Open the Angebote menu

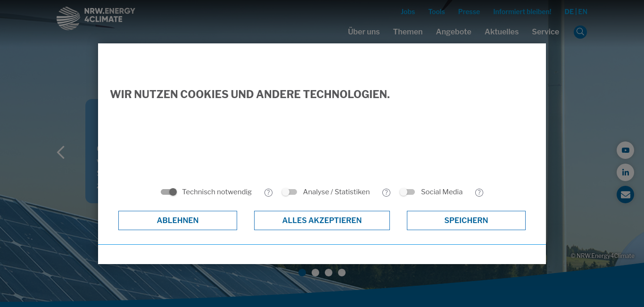pos(454,32)
